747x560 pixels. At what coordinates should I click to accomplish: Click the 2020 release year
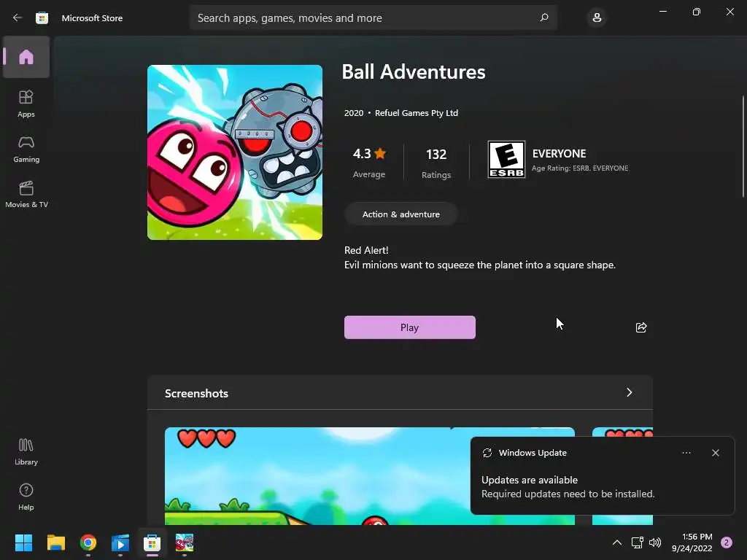(x=354, y=113)
